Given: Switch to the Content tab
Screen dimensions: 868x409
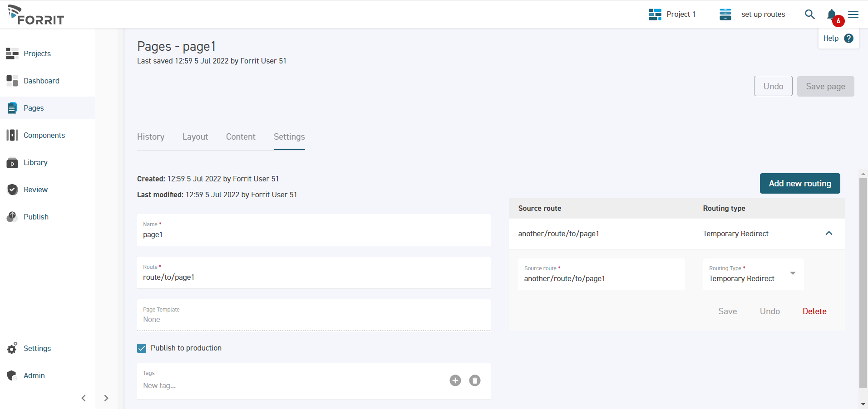Looking at the screenshot, I should pyautogui.click(x=241, y=137).
